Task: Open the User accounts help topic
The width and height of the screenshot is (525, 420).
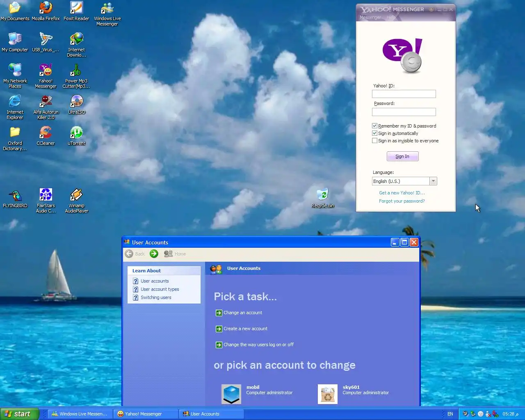Action: click(x=155, y=281)
